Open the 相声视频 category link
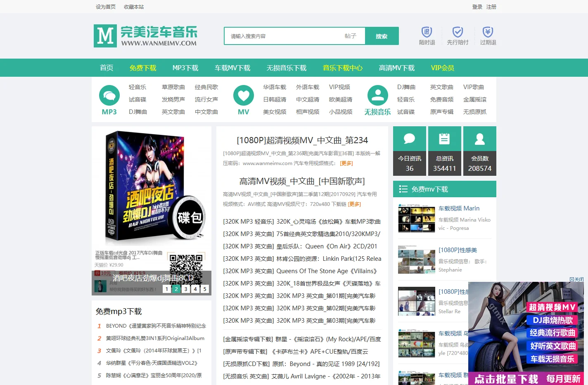This screenshot has height=385, width=588. [308, 112]
